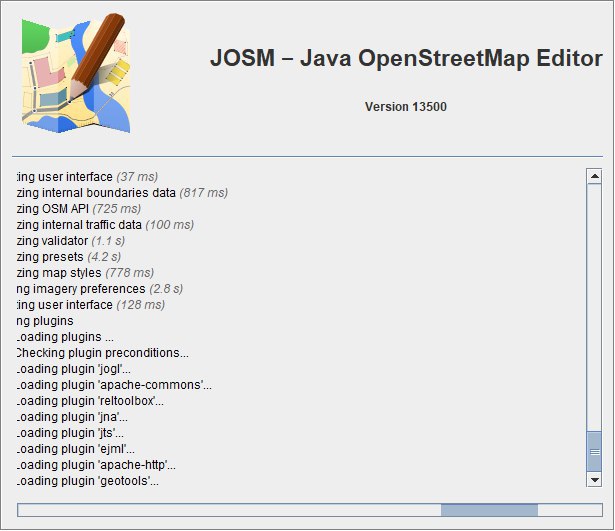Select the "Loading plugin 'geotools'" line
615x531 pixels.
(x=88, y=481)
